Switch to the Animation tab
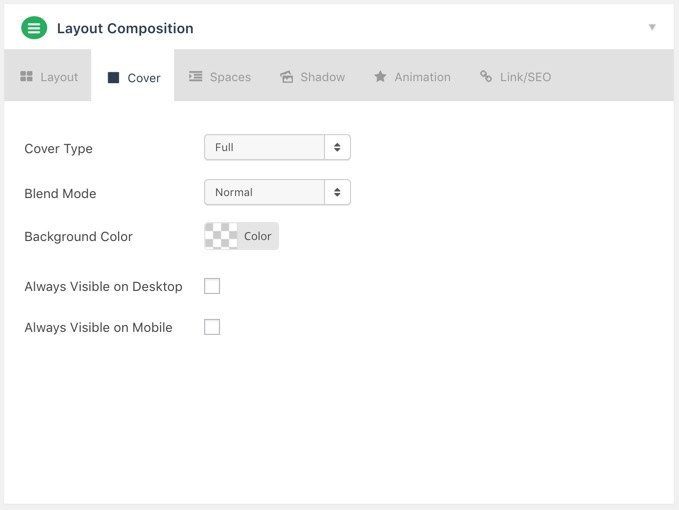Screen dimensions: 679x510 412,77
